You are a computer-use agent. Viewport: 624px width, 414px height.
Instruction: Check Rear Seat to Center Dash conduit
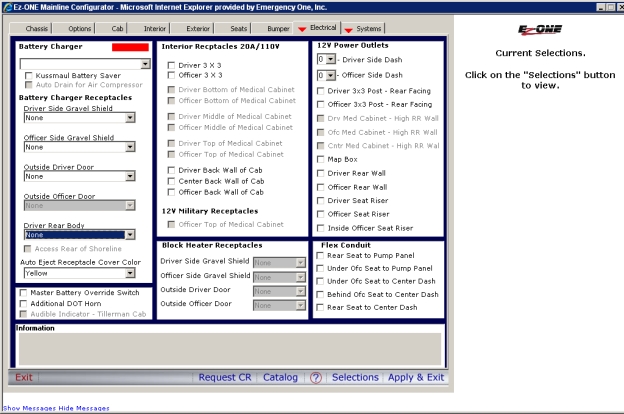tap(320, 307)
